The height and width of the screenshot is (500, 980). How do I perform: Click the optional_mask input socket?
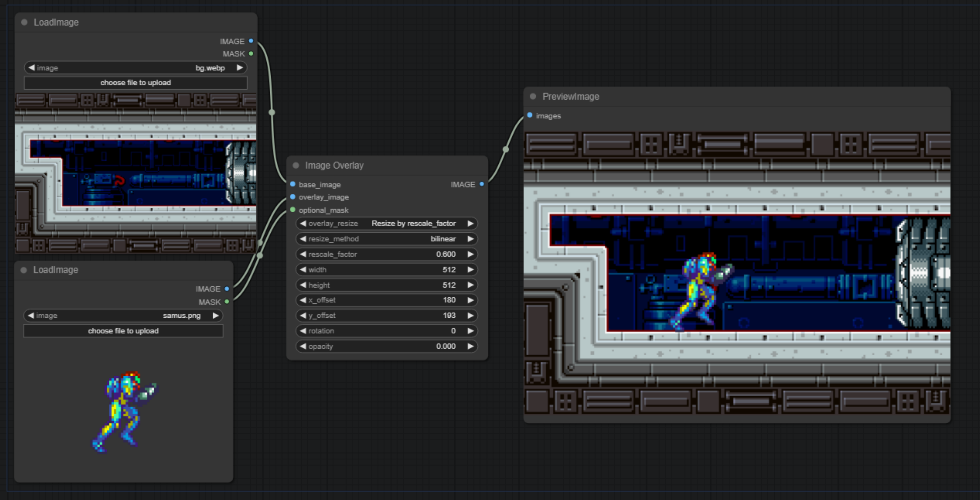(293, 210)
